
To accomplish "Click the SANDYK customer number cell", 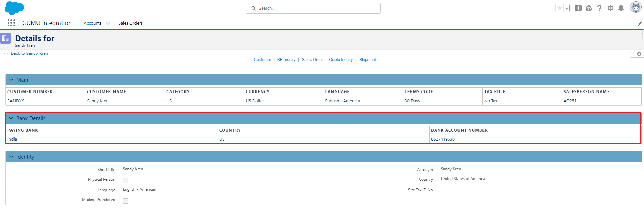I will 46,101.
